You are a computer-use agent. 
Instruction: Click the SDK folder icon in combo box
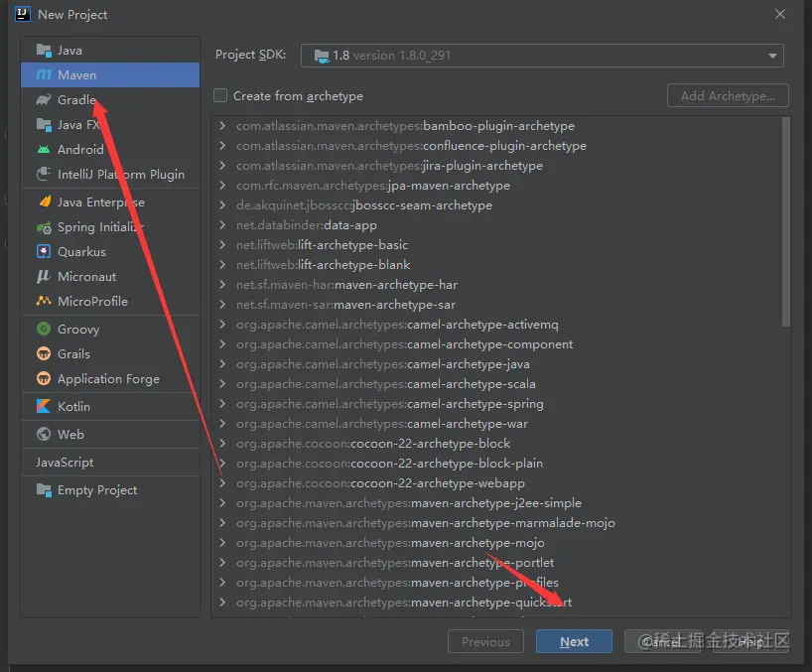[322, 56]
